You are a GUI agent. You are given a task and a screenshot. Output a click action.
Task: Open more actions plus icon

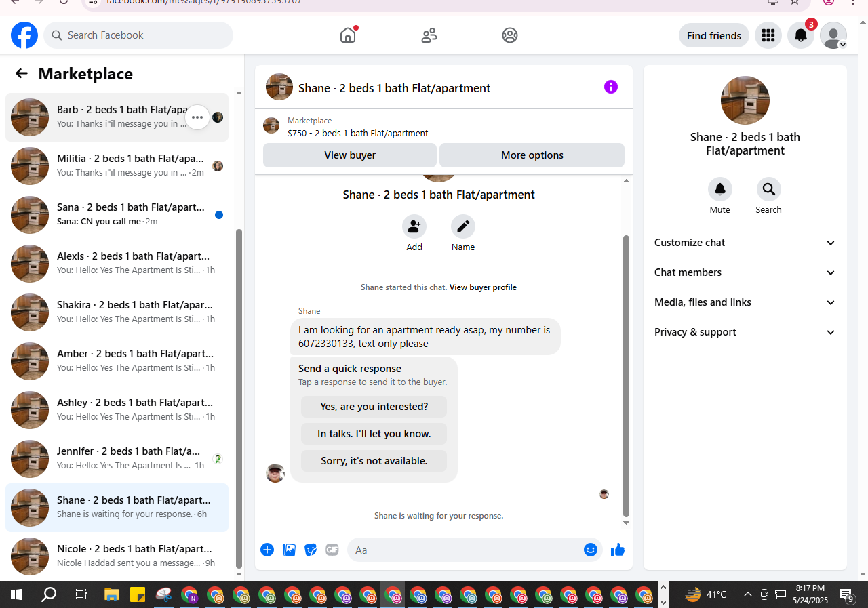pos(267,550)
